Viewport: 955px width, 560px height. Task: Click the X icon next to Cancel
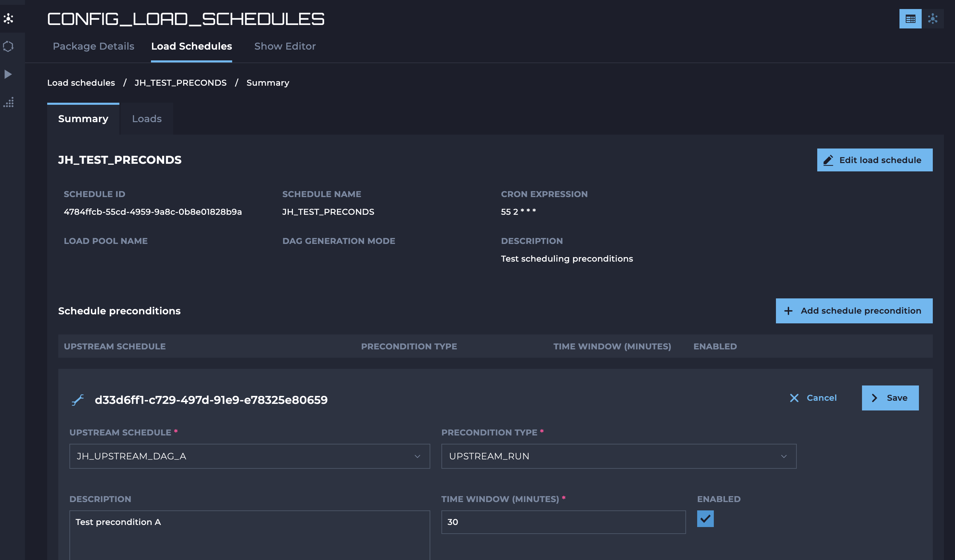point(794,398)
